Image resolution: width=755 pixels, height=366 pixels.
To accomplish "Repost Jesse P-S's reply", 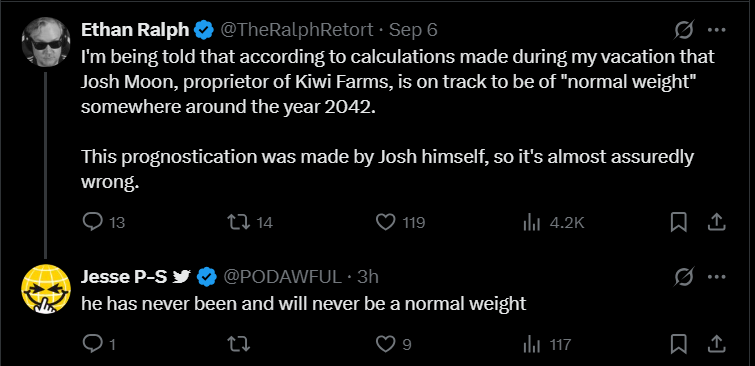I will pos(239,344).
